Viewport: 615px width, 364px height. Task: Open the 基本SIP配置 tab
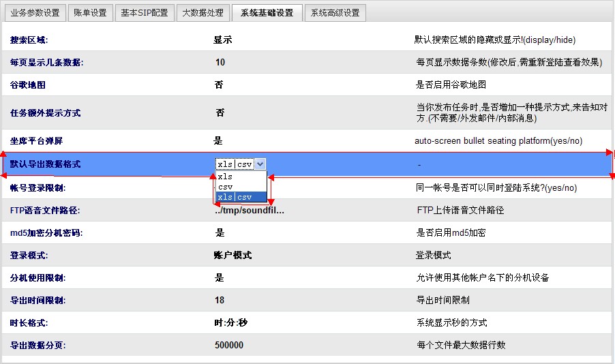(144, 12)
